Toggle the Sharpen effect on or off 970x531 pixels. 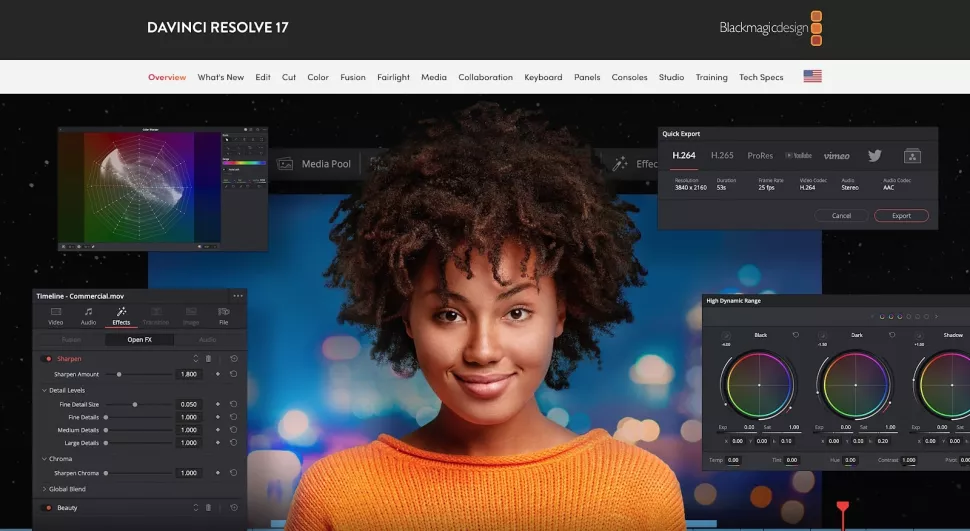pos(48,358)
